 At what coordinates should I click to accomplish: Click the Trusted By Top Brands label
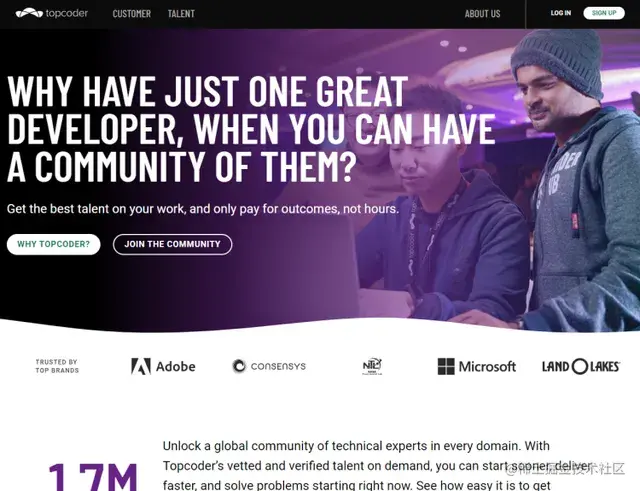coord(57,366)
